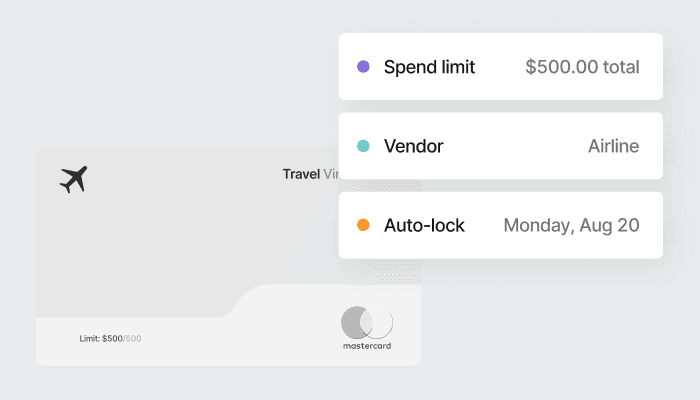Click the Monday, Aug 20 date
This screenshot has width=700, height=400.
(x=571, y=225)
